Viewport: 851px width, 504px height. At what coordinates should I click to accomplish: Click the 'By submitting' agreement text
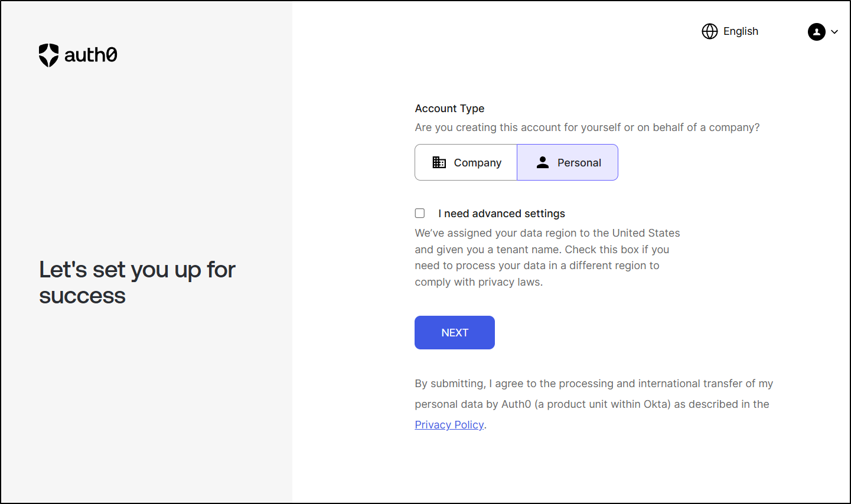pos(594,404)
